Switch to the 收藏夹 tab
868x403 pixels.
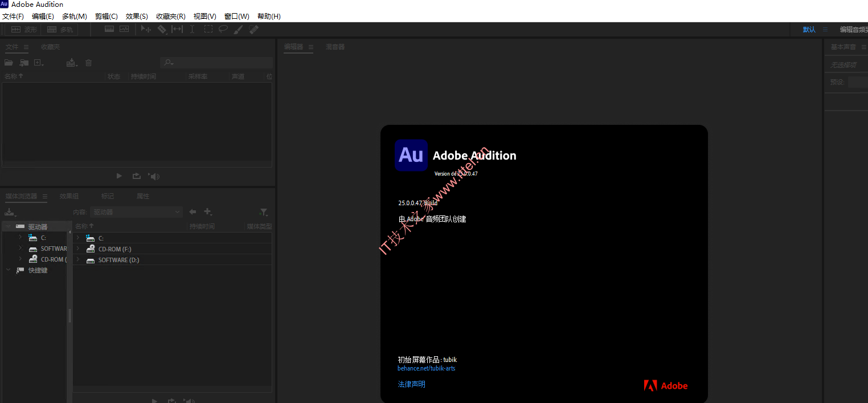(x=50, y=47)
